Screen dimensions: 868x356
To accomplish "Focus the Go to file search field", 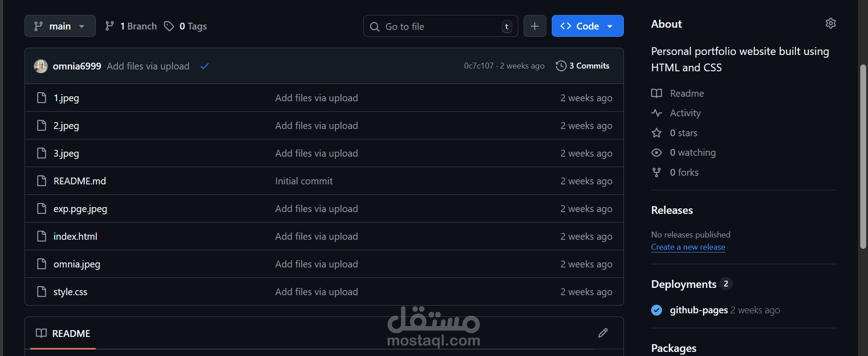I will pyautogui.click(x=441, y=26).
